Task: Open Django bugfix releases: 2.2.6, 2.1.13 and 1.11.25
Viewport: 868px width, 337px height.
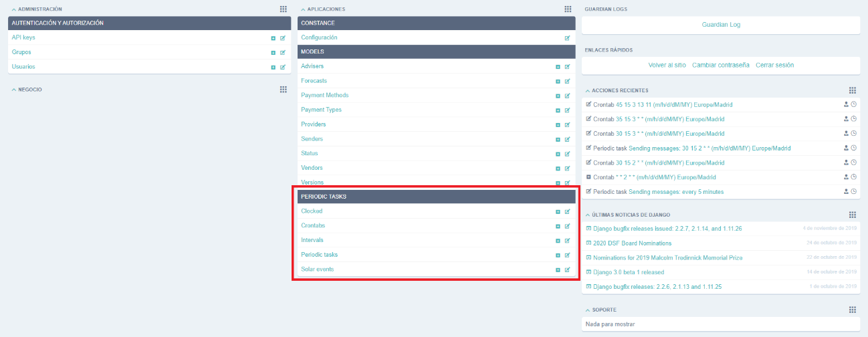Action: point(657,287)
